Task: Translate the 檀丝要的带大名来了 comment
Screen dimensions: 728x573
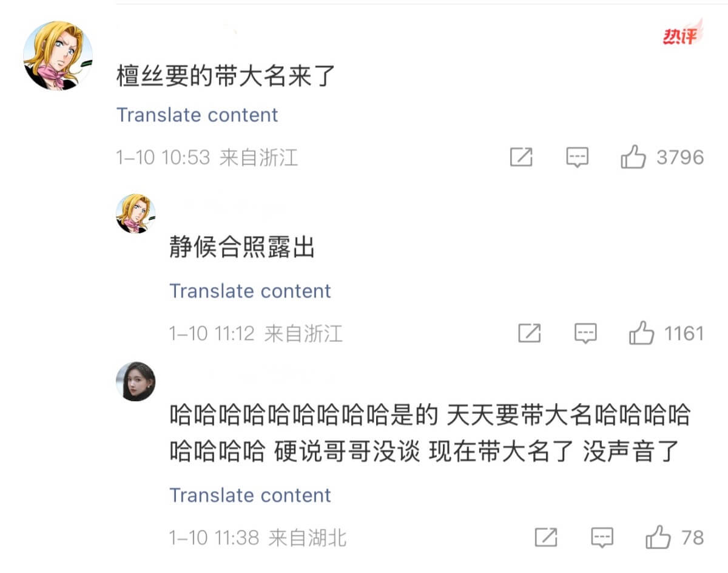Action: click(197, 115)
